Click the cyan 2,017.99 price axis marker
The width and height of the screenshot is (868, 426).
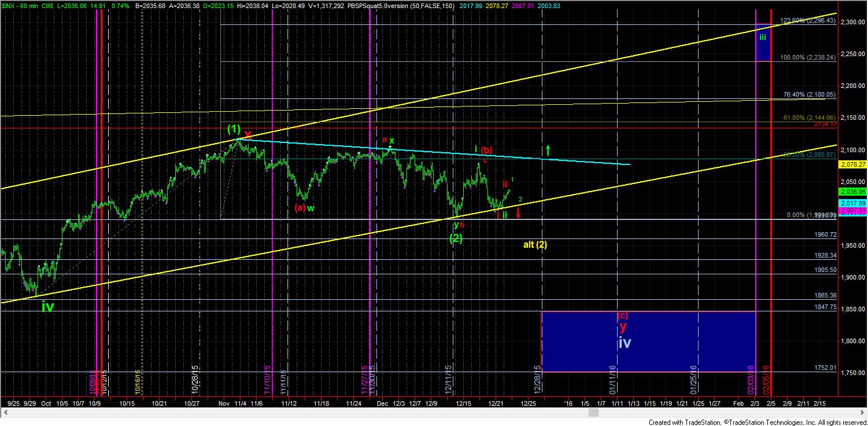[x=852, y=203]
